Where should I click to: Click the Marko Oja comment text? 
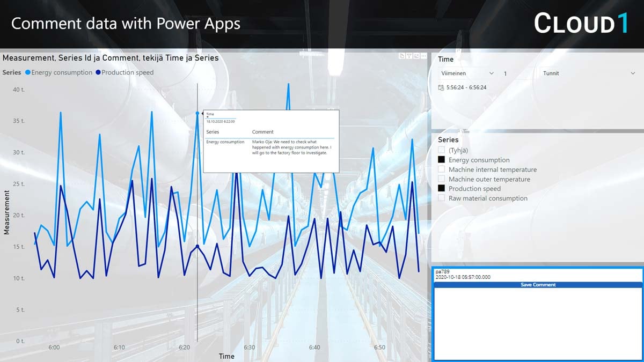pos(292,147)
